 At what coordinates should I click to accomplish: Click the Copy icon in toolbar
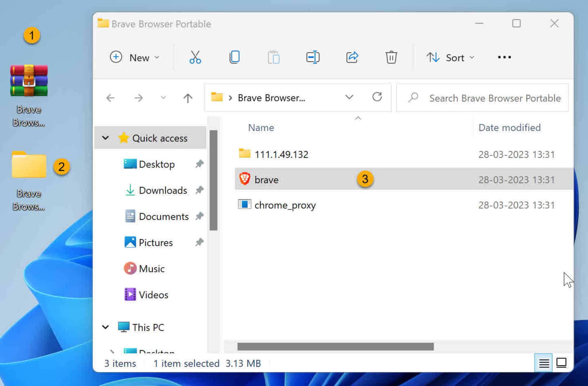235,57
